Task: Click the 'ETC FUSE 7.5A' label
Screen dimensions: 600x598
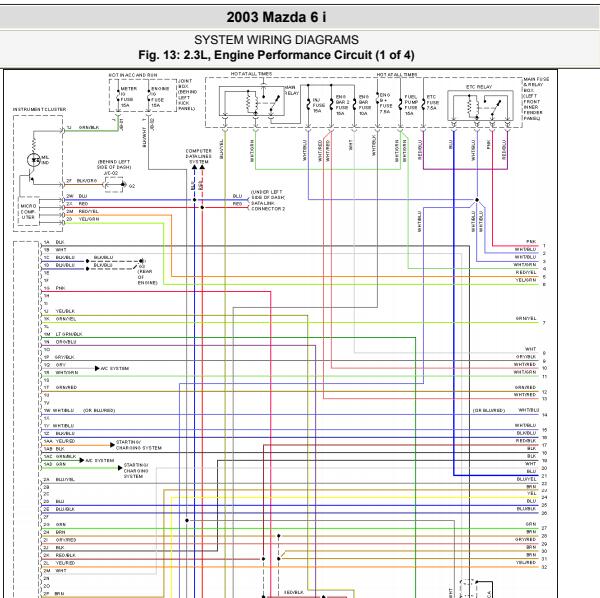Action: [433, 103]
